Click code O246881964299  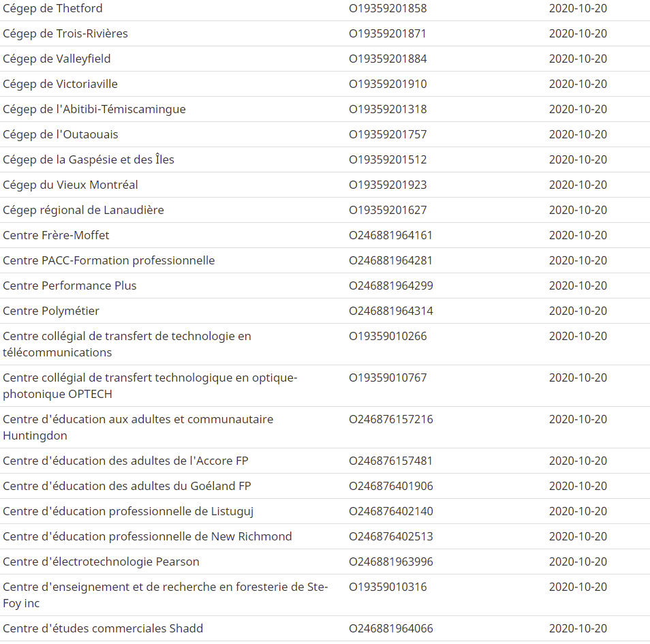click(x=391, y=286)
